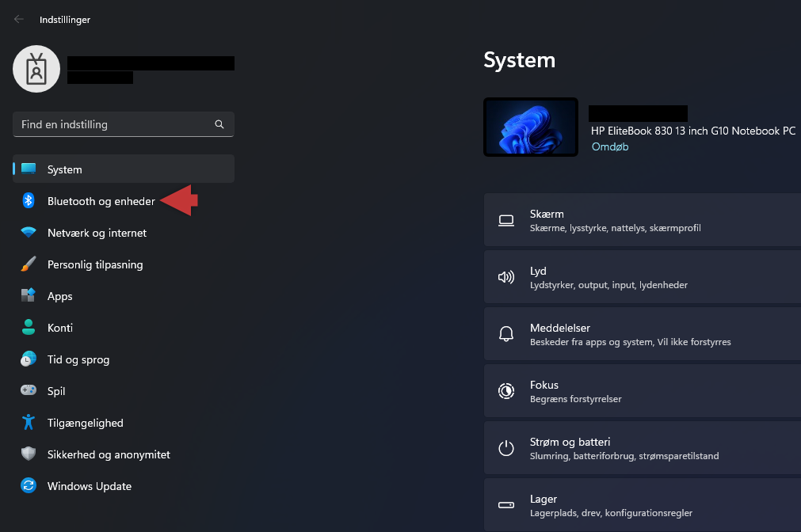
Task: Open Lyd sound settings
Action: pos(642,277)
